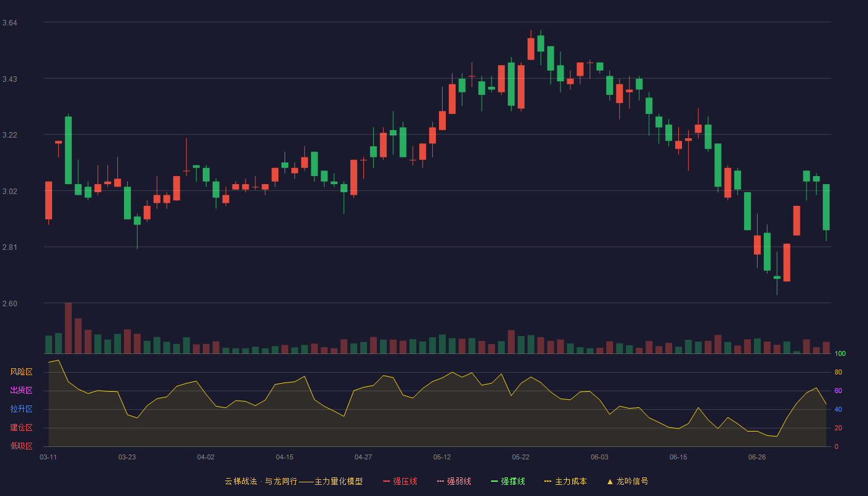Viewport: 868px width, 496px height.
Task: Toggle the 强撑线 legend entry
Action: click(x=508, y=481)
